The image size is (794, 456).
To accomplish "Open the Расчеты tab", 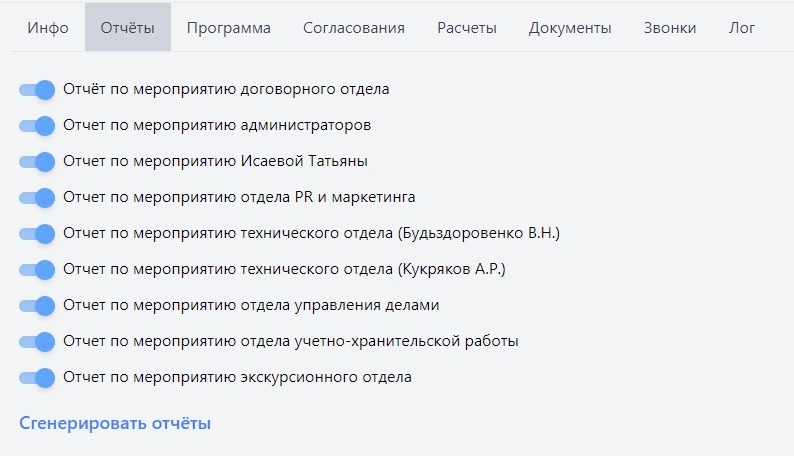I will coord(467,28).
